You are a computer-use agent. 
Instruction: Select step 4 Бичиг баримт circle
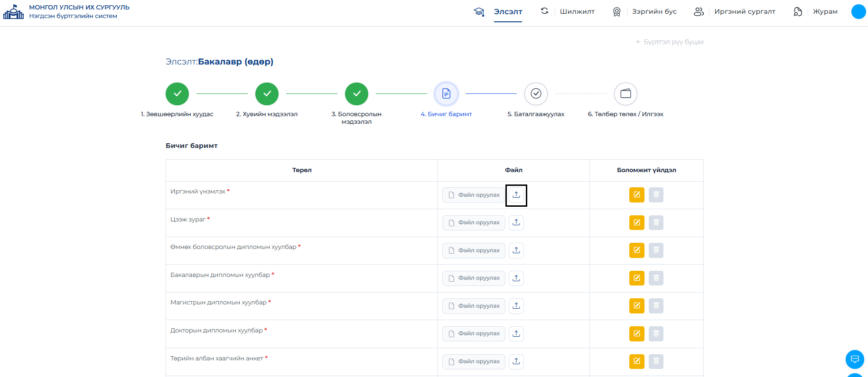coord(446,94)
